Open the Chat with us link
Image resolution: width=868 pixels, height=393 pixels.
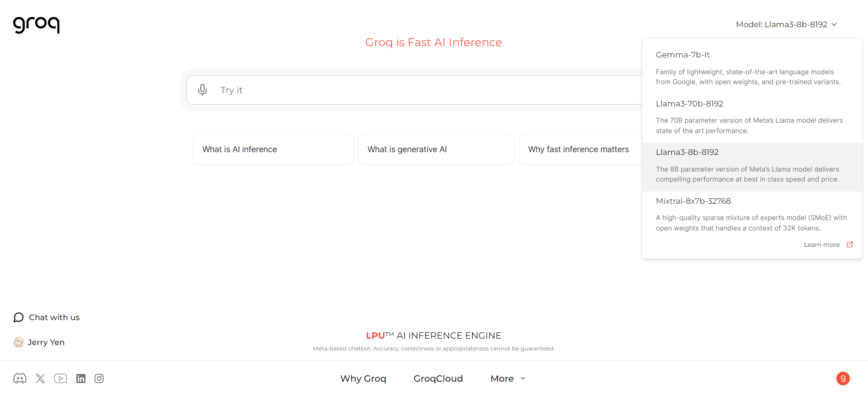[x=47, y=317]
